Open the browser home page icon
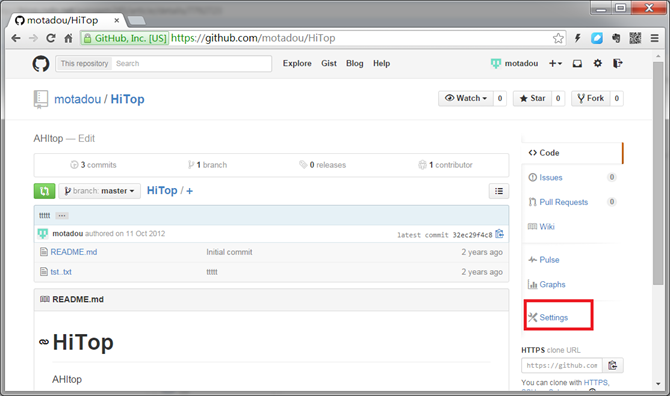The image size is (670, 396). (x=68, y=38)
